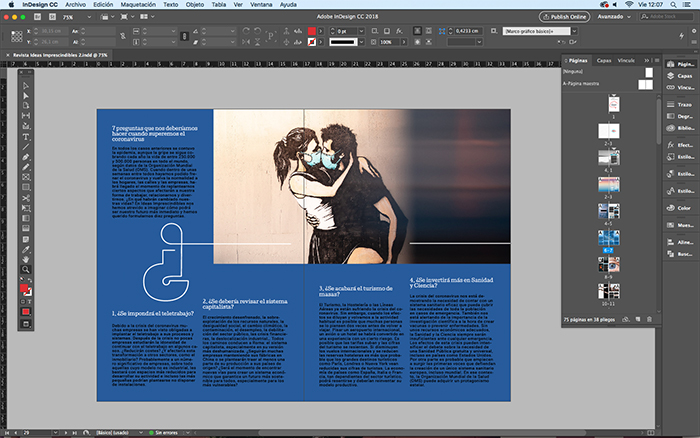Select the reference point locator grid

coord(17,36)
